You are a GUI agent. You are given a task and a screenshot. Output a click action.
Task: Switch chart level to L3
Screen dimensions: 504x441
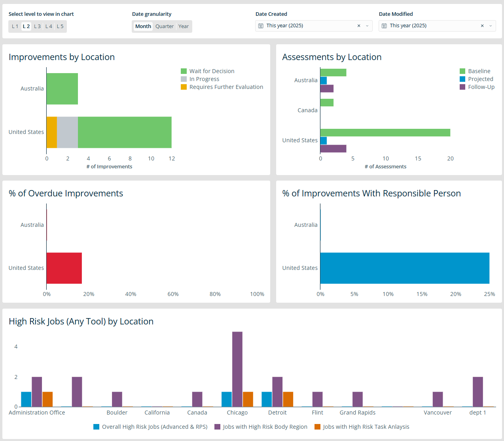point(37,26)
